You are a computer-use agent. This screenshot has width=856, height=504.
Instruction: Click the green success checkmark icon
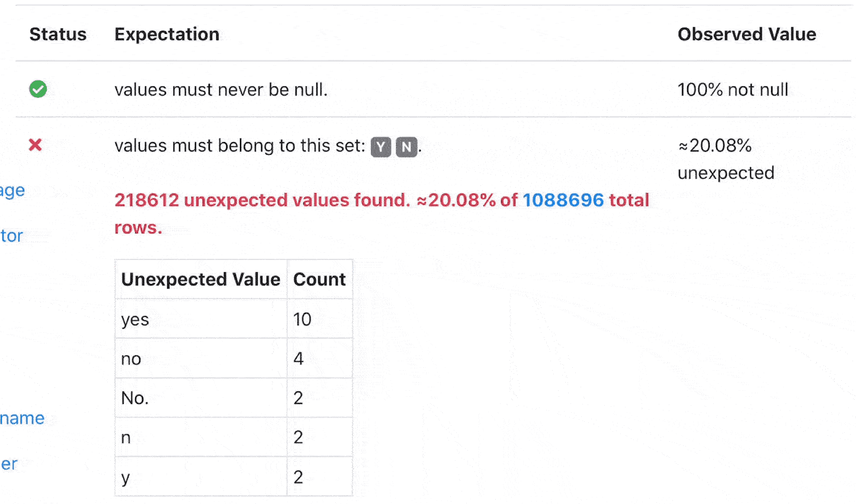click(x=38, y=89)
